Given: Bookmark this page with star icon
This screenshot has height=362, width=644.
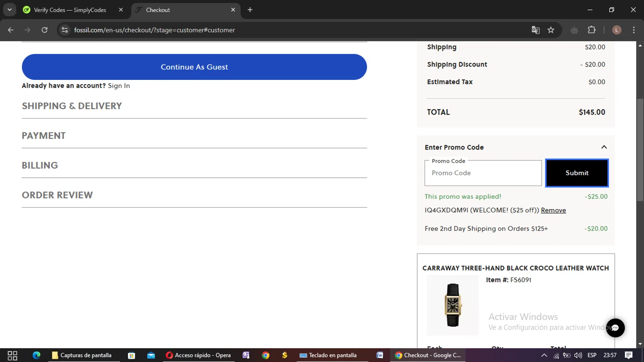Looking at the screenshot, I should pyautogui.click(x=551, y=30).
